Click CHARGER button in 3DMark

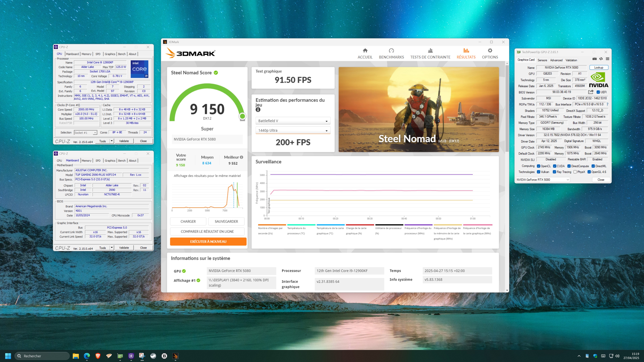(x=188, y=221)
